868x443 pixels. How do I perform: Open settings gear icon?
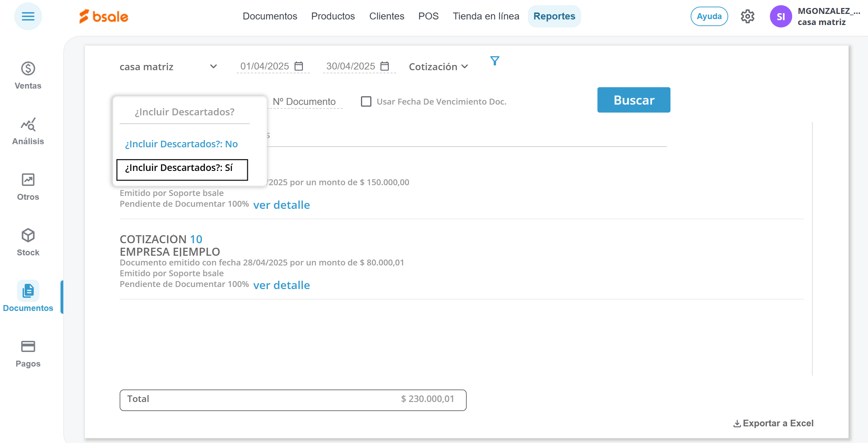(747, 16)
